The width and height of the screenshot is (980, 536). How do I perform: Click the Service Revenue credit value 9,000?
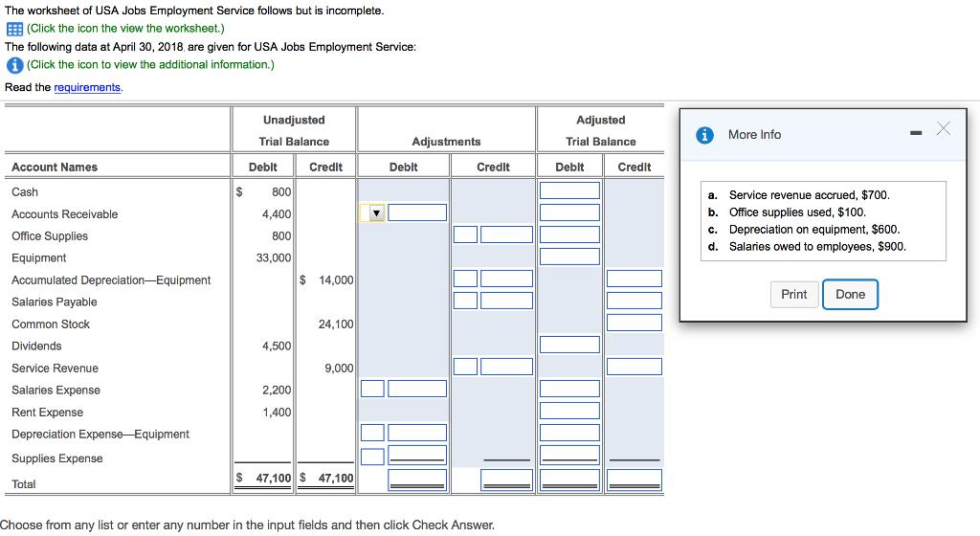339,368
